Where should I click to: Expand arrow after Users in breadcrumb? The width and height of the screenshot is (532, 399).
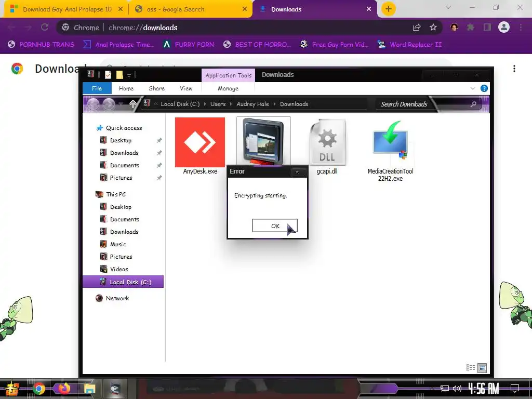pos(231,104)
